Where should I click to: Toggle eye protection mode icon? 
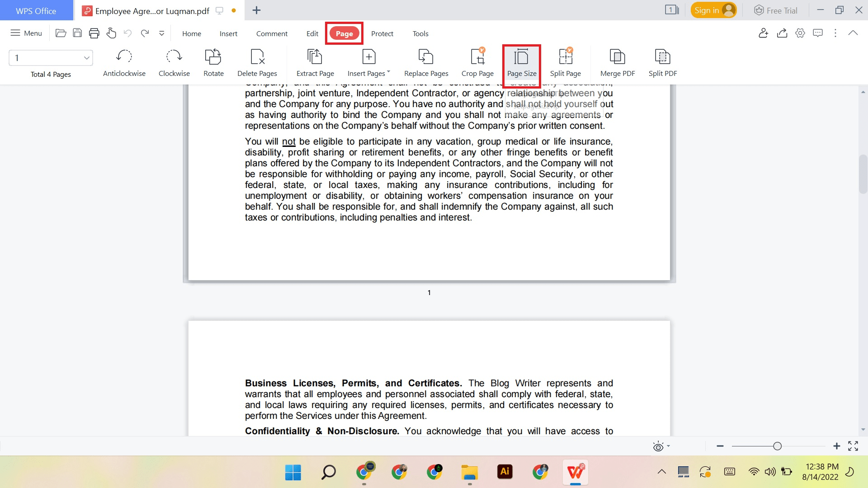click(x=658, y=446)
